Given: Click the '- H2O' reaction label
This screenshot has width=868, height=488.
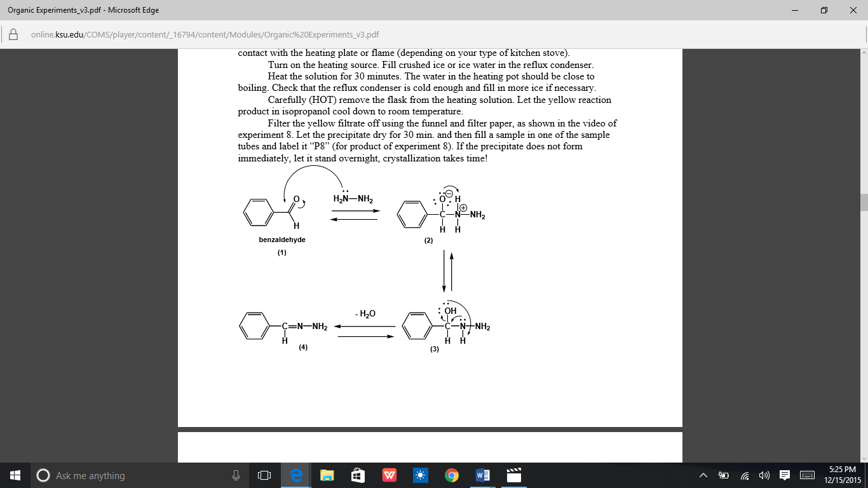Looking at the screenshot, I should [x=365, y=314].
